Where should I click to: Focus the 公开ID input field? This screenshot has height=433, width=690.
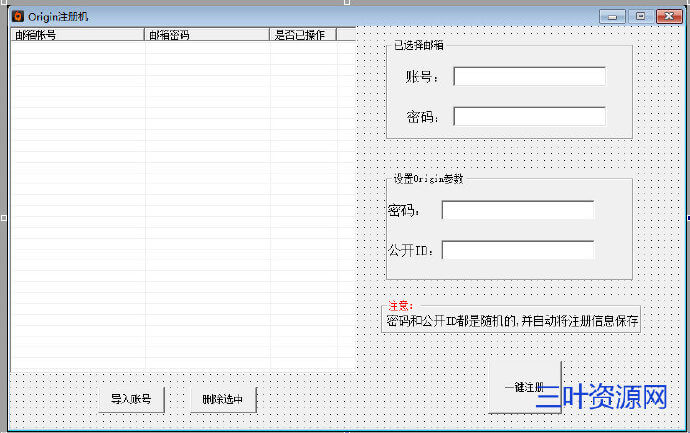click(518, 250)
